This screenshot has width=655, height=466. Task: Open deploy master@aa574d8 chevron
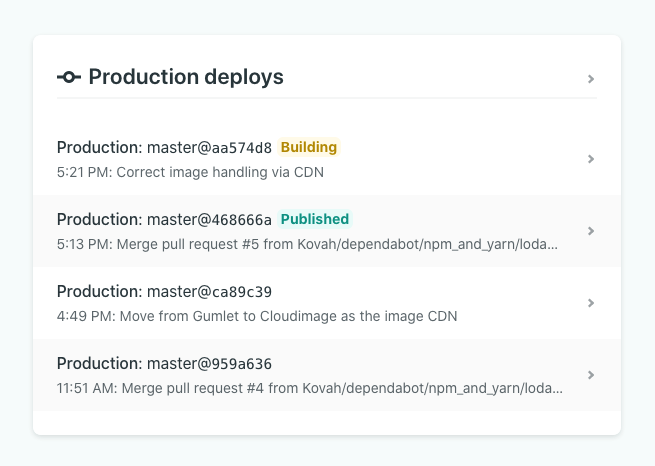pyautogui.click(x=591, y=159)
